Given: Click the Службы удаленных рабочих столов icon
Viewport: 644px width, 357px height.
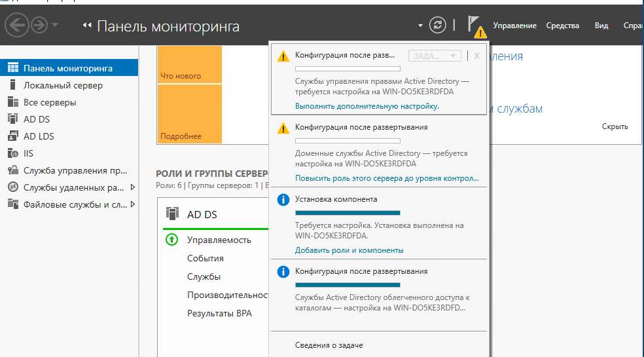Looking at the screenshot, I should 13,187.
